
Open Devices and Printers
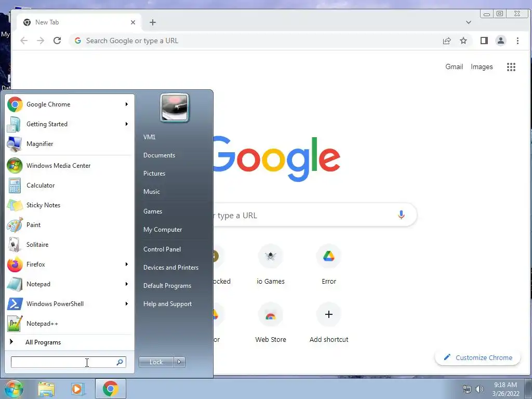(x=170, y=268)
